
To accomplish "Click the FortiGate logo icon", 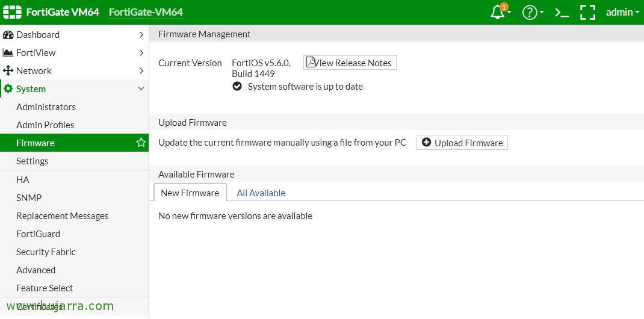I will click(x=12, y=12).
